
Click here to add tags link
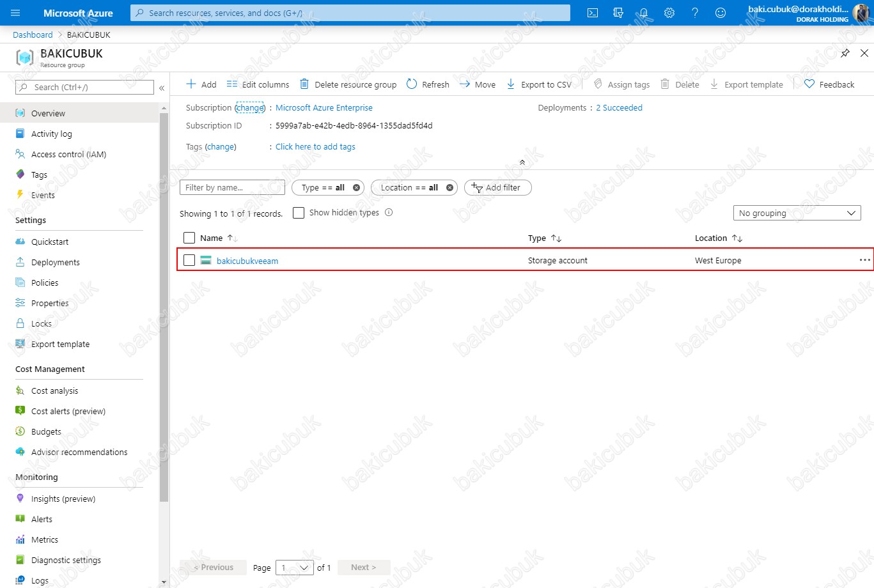click(x=315, y=146)
